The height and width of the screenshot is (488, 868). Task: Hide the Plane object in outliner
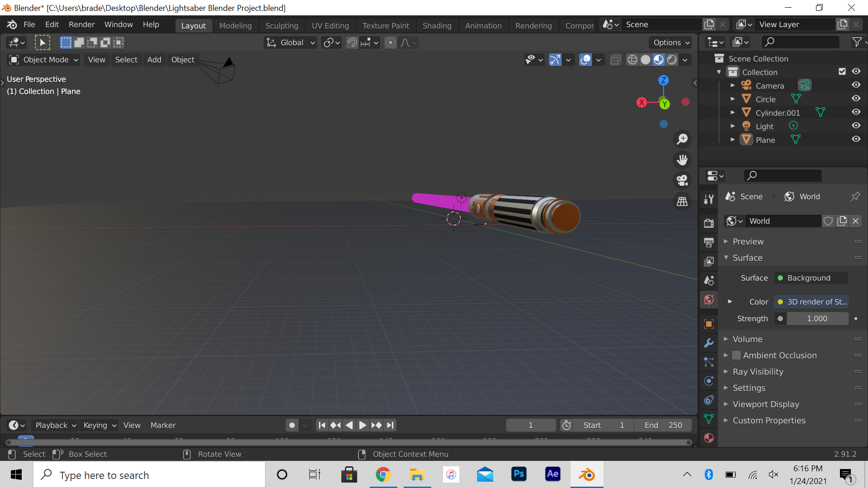(856, 139)
